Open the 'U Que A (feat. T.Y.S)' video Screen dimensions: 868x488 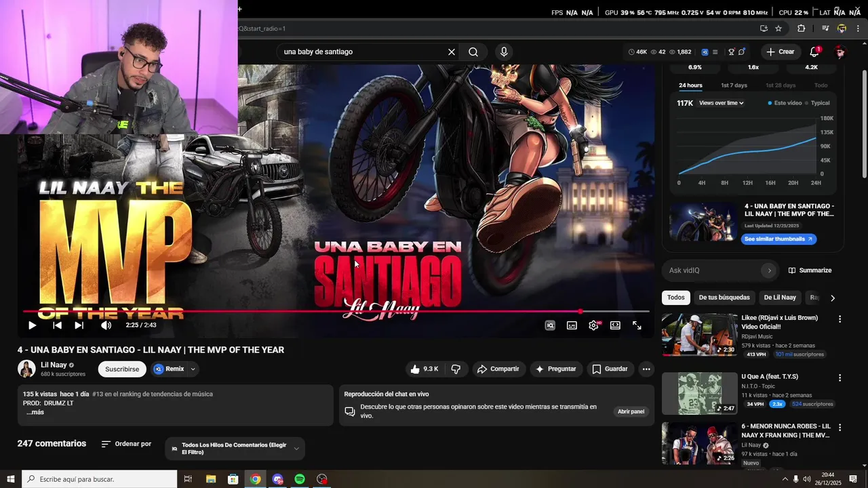point(699,394)
